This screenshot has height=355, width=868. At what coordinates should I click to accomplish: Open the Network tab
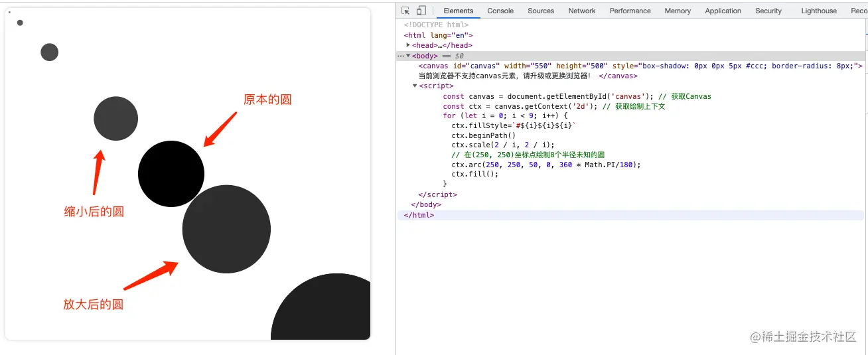582,11
